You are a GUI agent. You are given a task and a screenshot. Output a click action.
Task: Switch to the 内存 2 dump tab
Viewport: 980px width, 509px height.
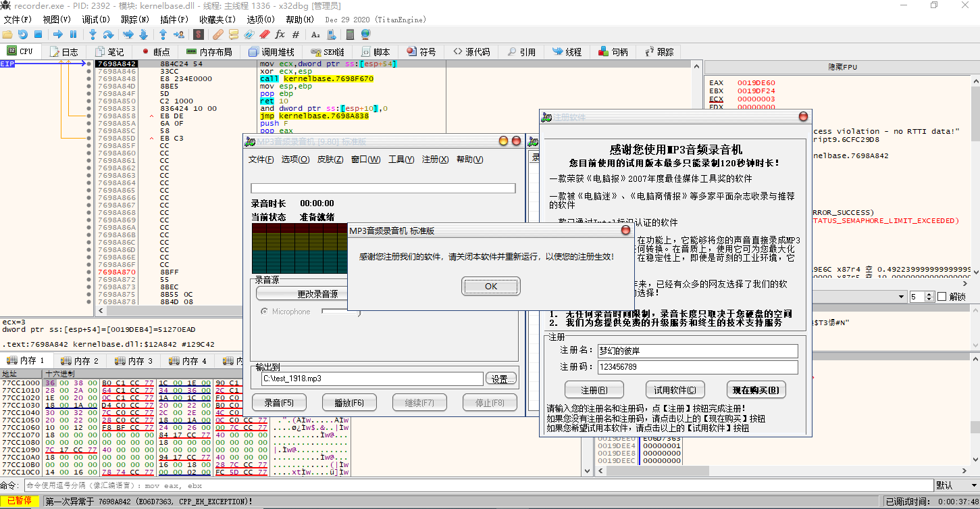pos(80,361)
